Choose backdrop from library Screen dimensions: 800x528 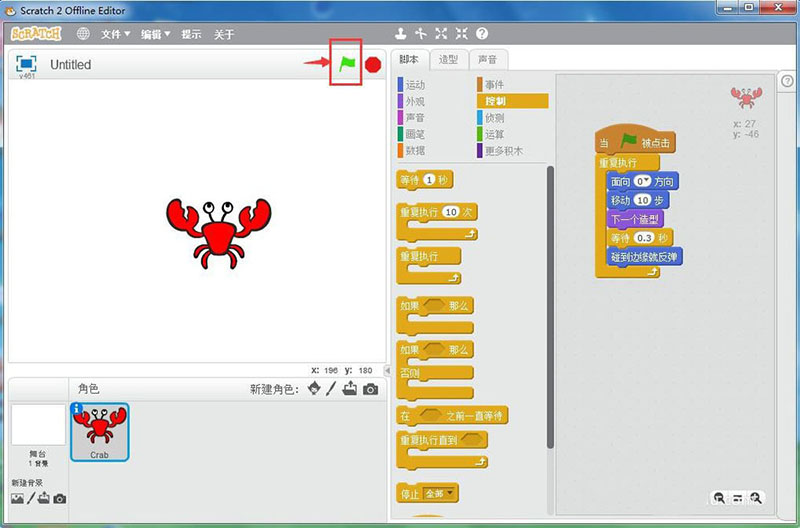[17, 498]
